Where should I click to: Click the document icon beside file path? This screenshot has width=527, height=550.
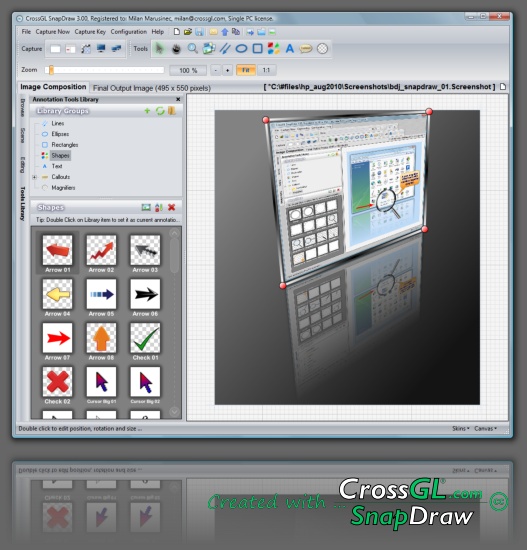503,87
